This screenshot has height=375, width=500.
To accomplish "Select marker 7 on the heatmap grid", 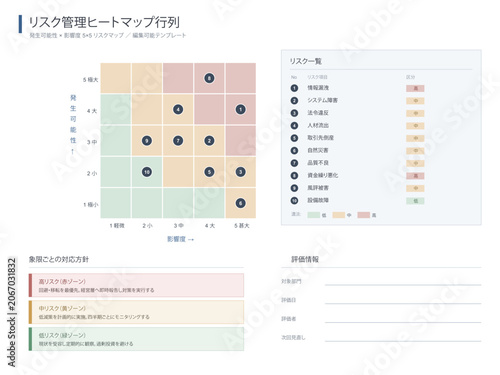I will click(178, 141).
